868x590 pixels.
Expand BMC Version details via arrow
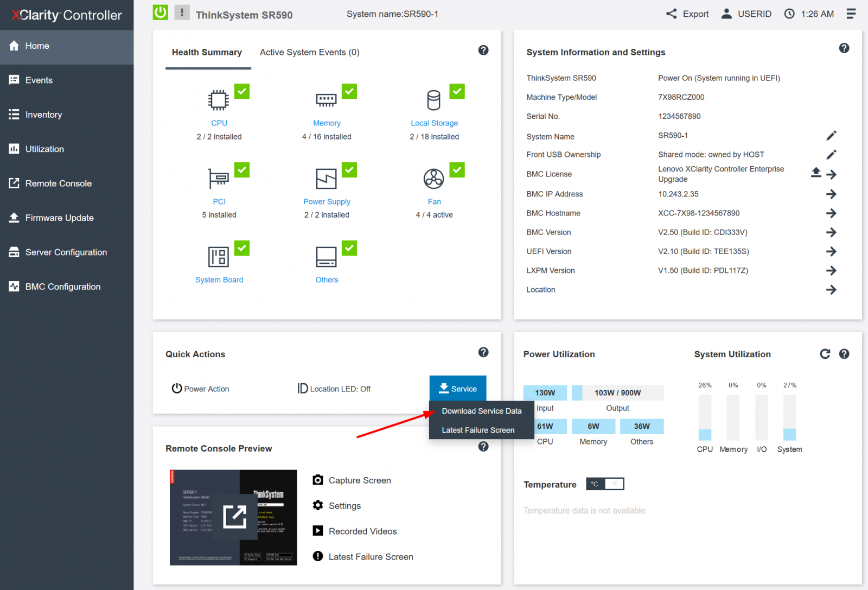tap(831, 232)
